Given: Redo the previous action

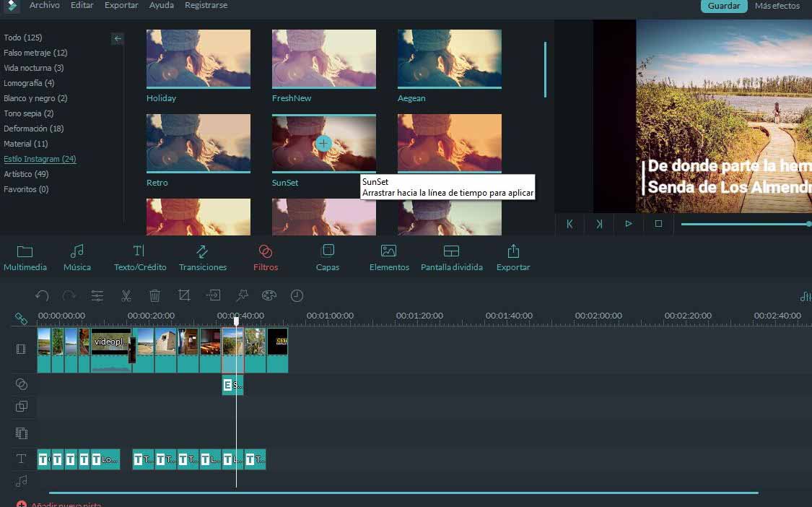Looking at the screenshot, I should click(x=69, y=295).
